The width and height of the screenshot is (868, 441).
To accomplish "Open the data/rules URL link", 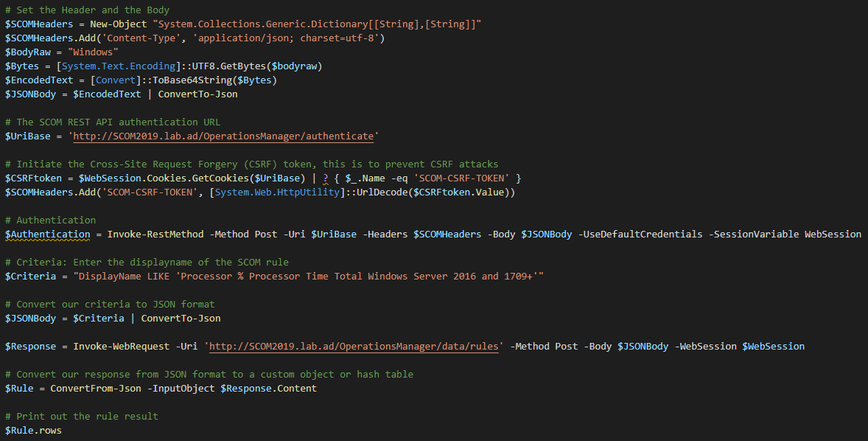I will click(354, 347).
